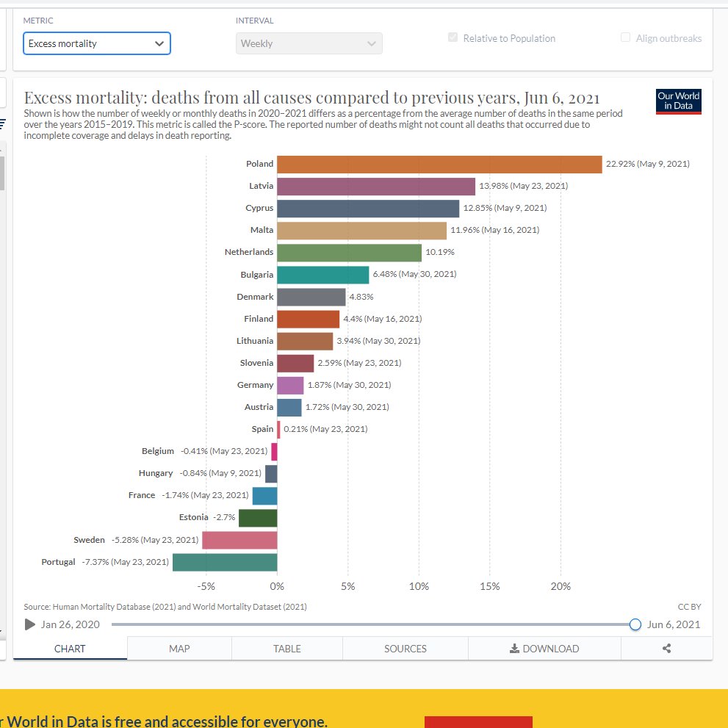Click the Source: Human Mortality Database text
728x728 pixels.
[165, 606]
